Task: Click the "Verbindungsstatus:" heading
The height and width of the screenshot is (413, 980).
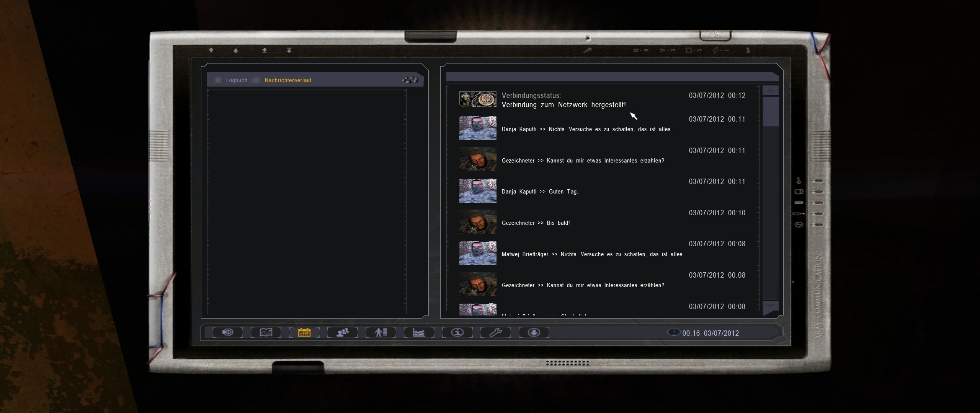Action: click(531, 96)
